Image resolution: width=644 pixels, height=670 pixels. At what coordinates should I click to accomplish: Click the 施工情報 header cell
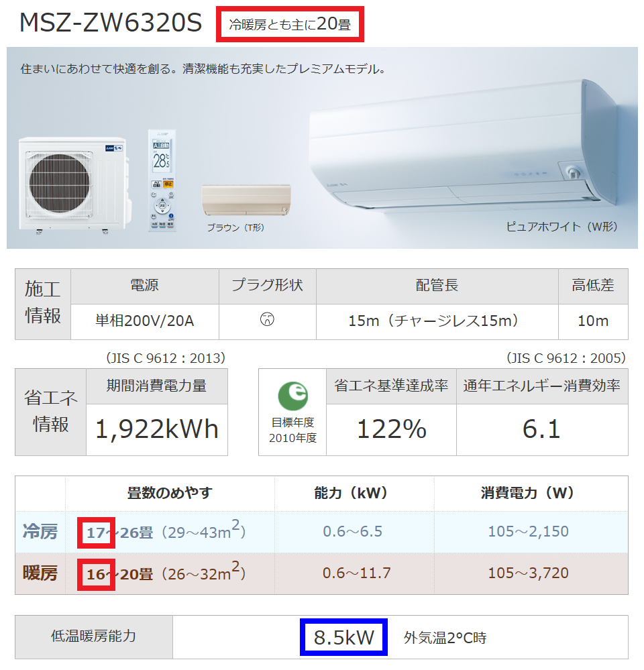click(43, 303)
